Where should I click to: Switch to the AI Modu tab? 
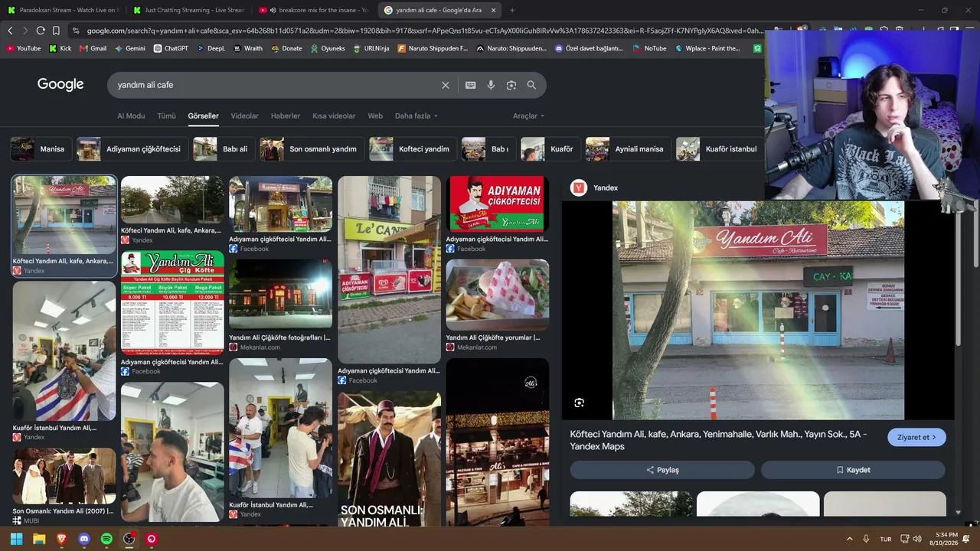pyautogui.click(x=131, y=116)
